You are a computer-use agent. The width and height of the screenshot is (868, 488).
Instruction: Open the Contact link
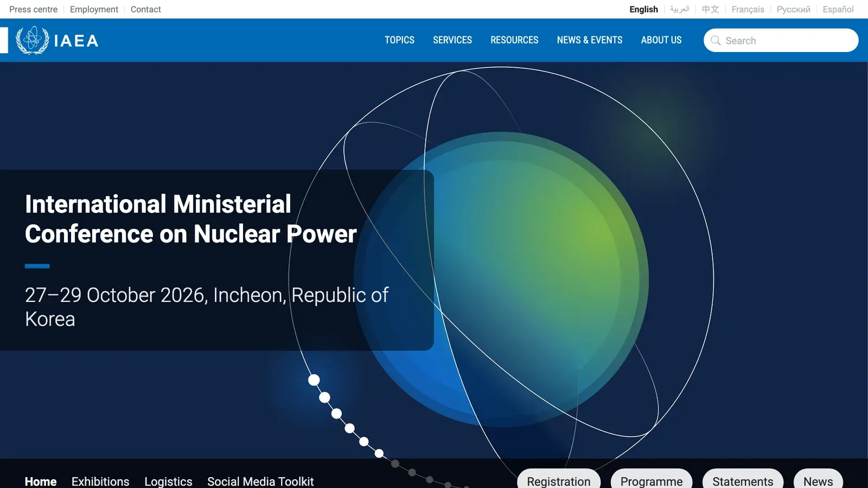[x=145, y=9]
